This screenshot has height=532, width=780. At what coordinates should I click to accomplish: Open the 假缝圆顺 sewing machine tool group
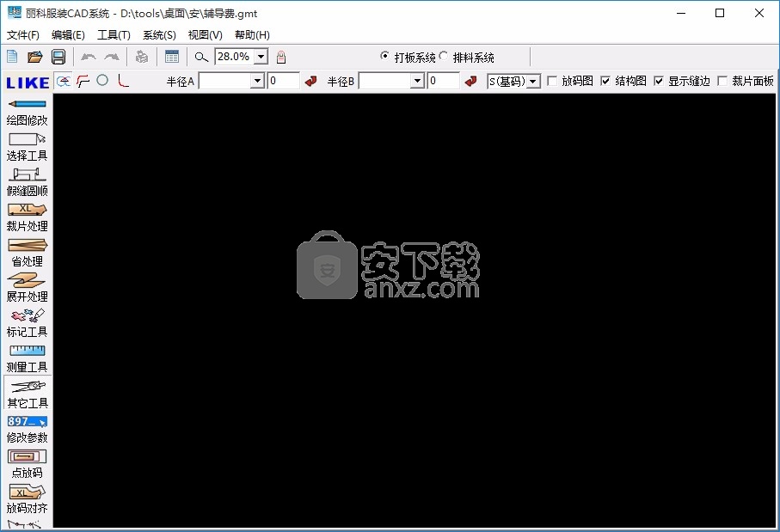pos(28,182)
